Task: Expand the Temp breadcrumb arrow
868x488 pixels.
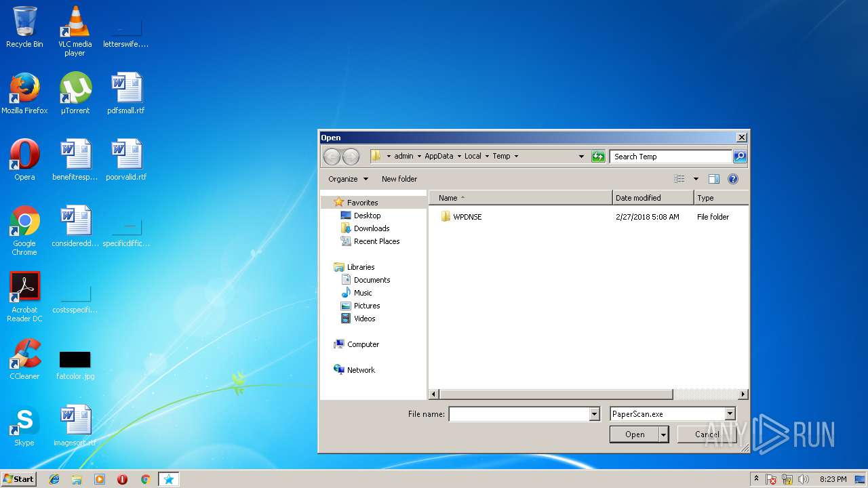Action: [516, 157]
